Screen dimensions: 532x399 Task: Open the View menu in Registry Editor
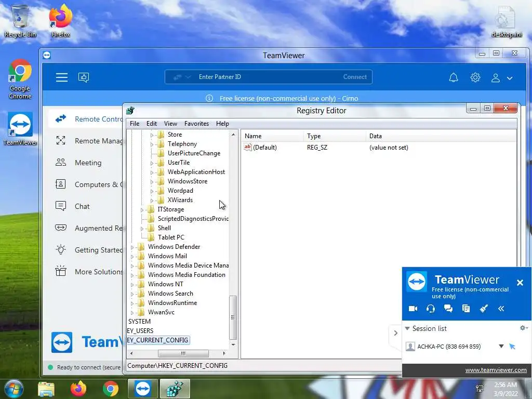[x=170, y=124]
